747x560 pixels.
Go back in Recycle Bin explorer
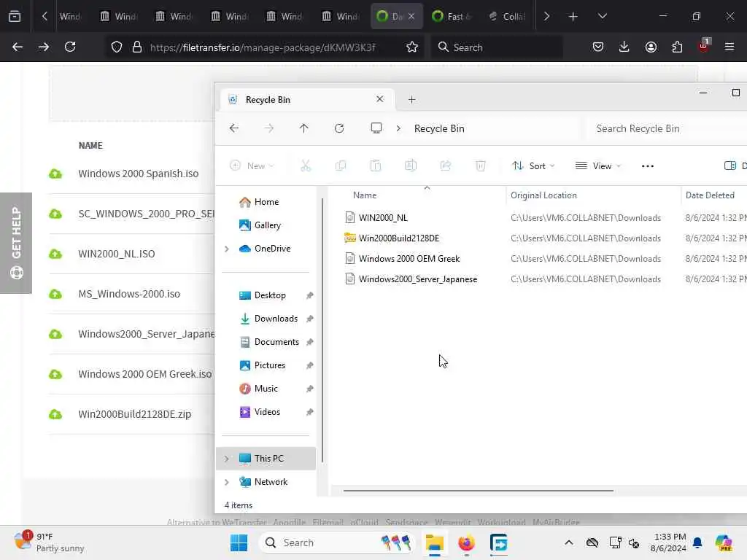click(234, 128)
